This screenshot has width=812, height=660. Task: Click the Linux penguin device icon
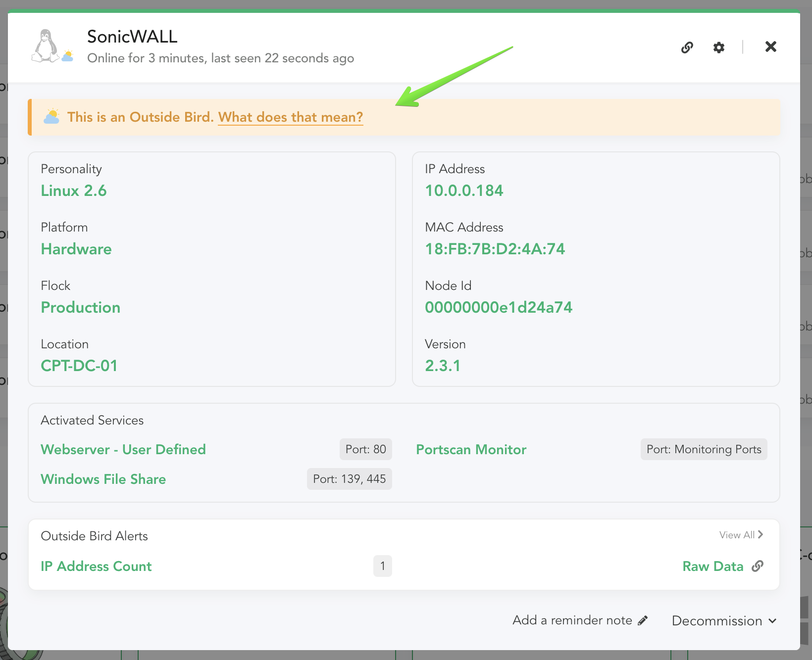pos(45,46)
